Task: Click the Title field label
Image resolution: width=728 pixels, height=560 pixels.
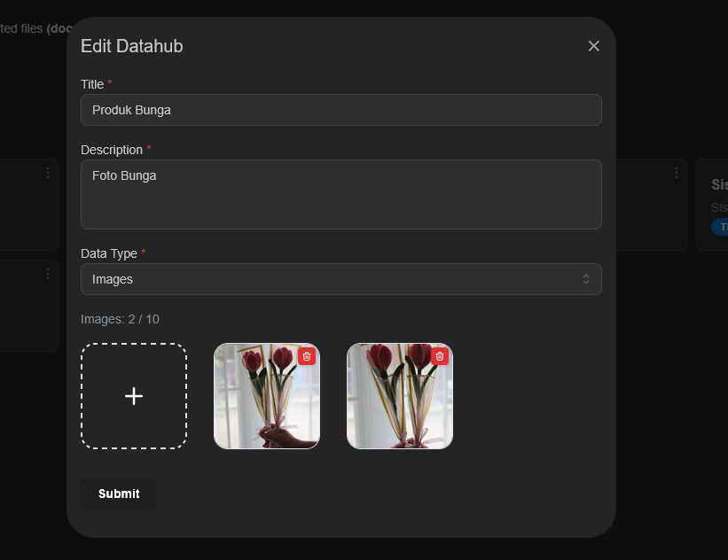Action: [x=92, y=84]
